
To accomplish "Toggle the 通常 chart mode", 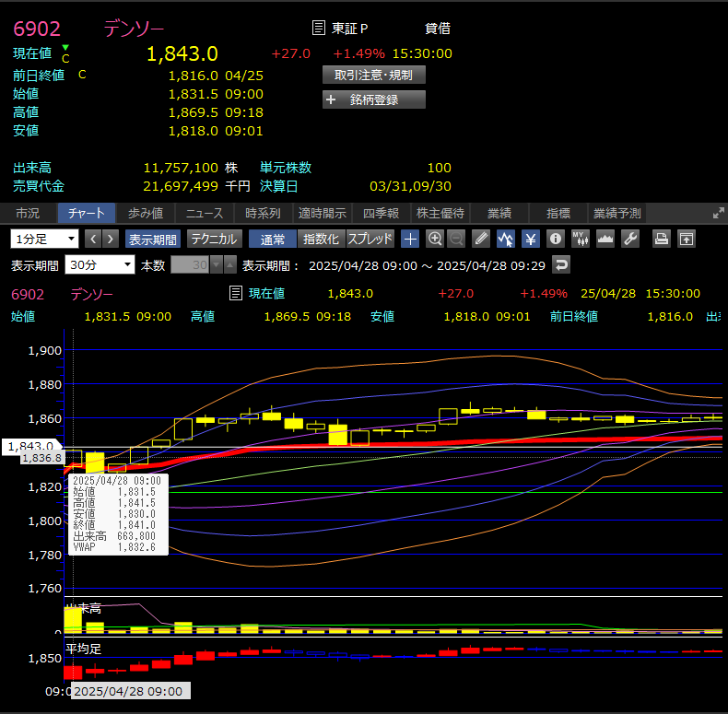I will (273, 239).
